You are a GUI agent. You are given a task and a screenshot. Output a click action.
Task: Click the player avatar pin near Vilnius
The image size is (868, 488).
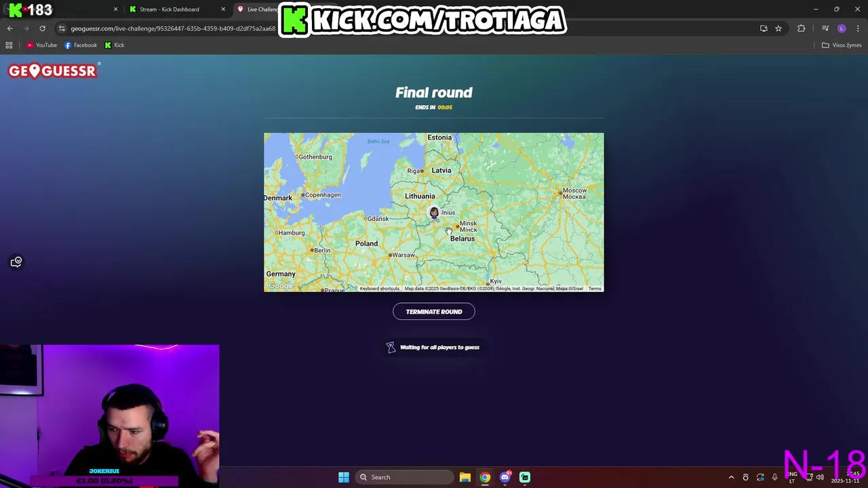tap(434, 213)
